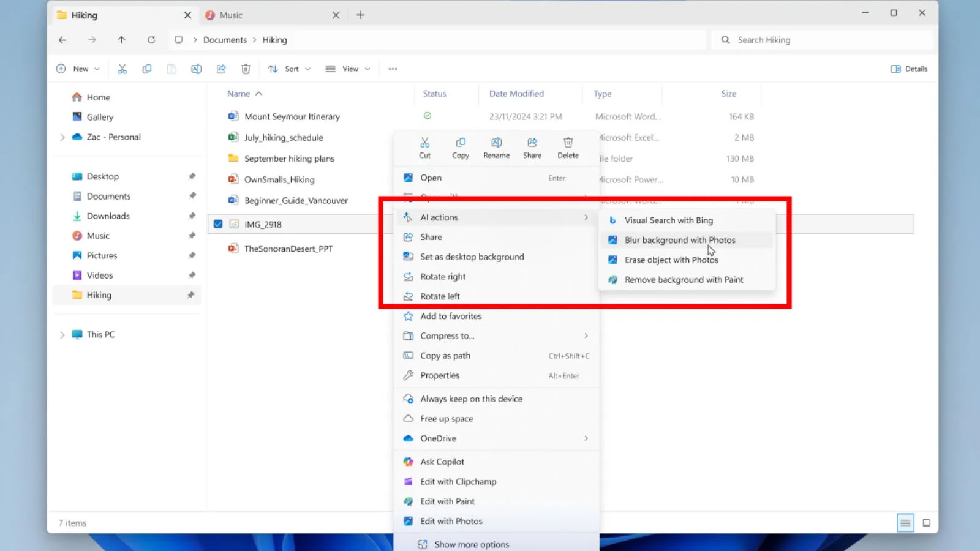This screenshot has width=980, height=551.
Task: Select Blur background with Photos
Action: click(x=680, y=240)
